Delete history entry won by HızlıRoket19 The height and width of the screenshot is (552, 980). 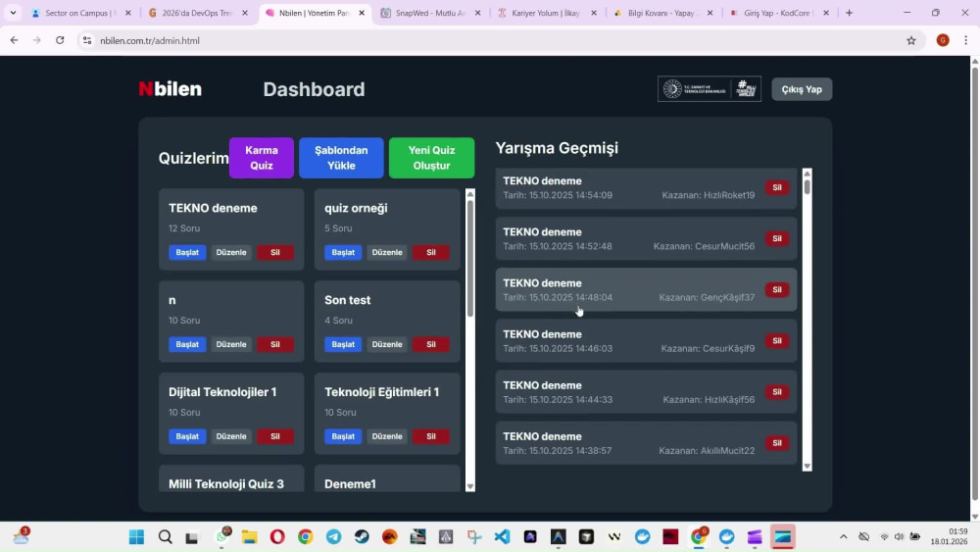777,187
